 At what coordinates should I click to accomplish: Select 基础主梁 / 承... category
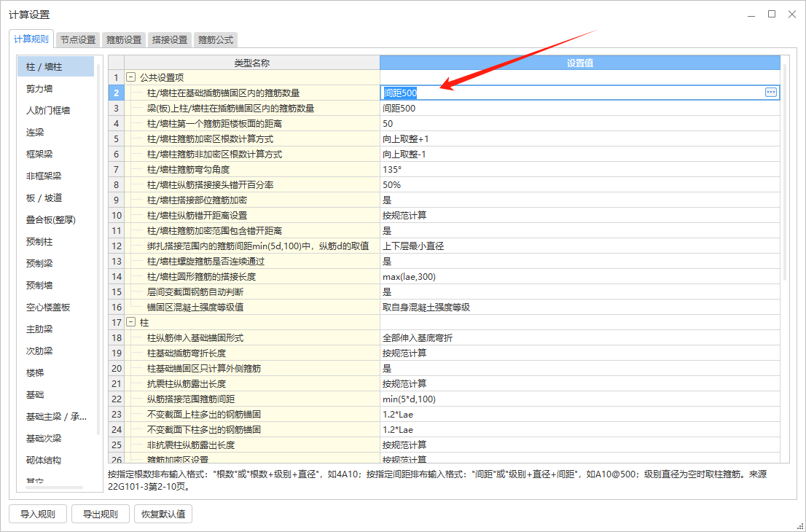coord(56,416)
